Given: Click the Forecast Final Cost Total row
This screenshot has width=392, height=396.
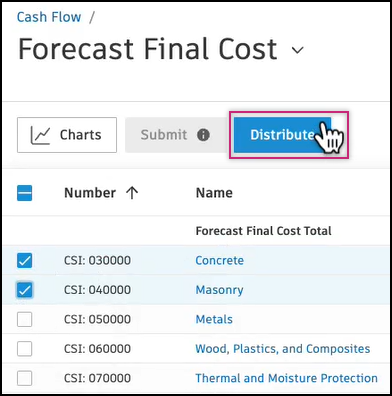Looking at the screenshot, I should [196, 231].
